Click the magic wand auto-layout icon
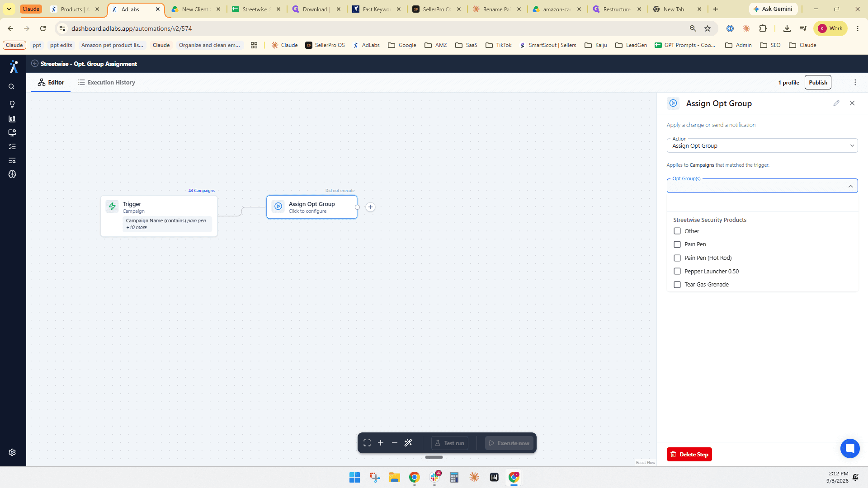The image size is (868, 488). [x=408, y=443]
